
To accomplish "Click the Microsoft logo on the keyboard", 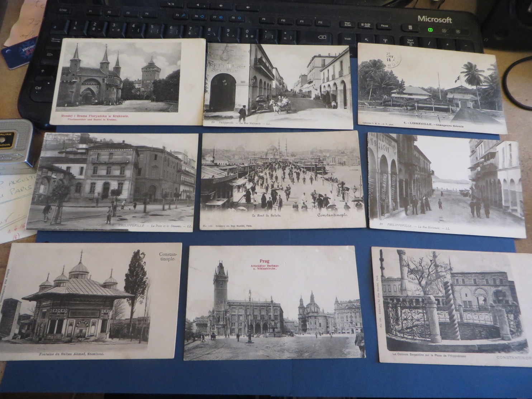I will pyautogui.click(x=434, y=20).
